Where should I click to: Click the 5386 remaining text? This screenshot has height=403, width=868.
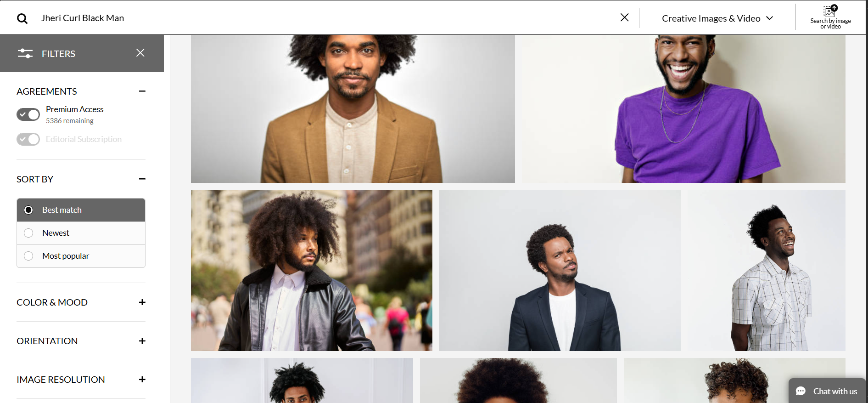[69, 121]
